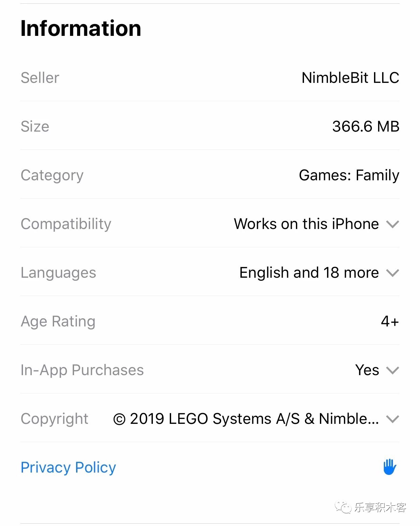The height and width of the screenshot is (526, 420).
Task: Tap the Yes in-app purchases value
Action: (x=367, y=370)
